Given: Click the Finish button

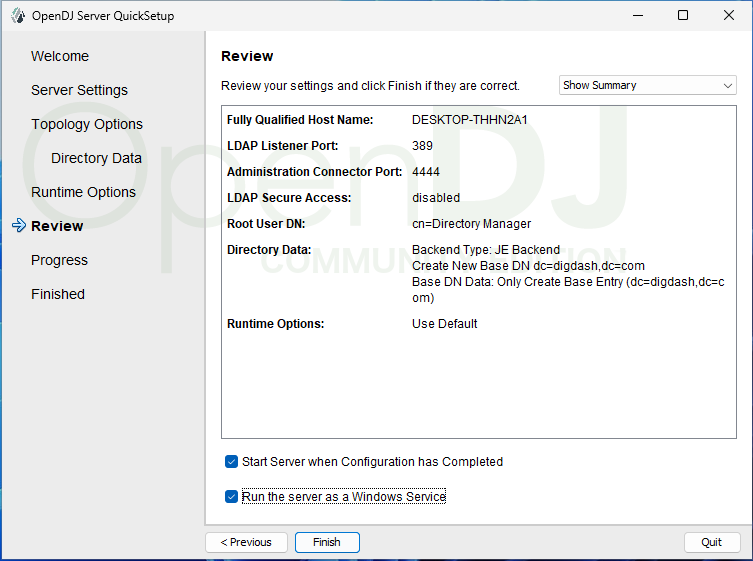Looking at the screenshot, I should pyautogui.click(x=327, y=542).
